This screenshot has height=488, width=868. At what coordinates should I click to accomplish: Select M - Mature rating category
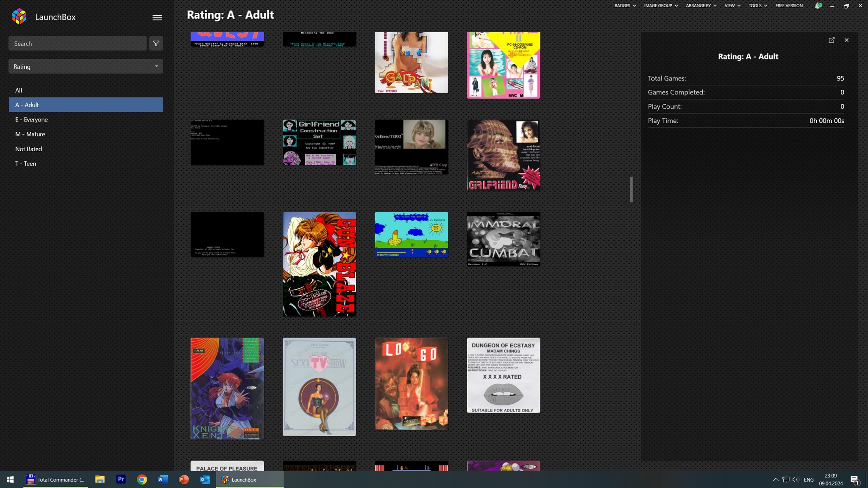pyautogui.click(x=30, y=134)
